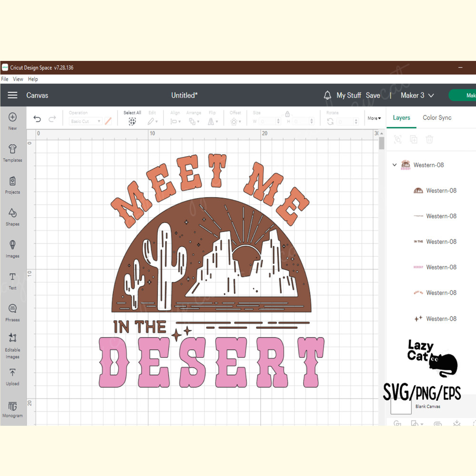The height and width of the screenshot is (476, 476).
Task: Click the Undo arrow
Action: [x=37, y=118]
